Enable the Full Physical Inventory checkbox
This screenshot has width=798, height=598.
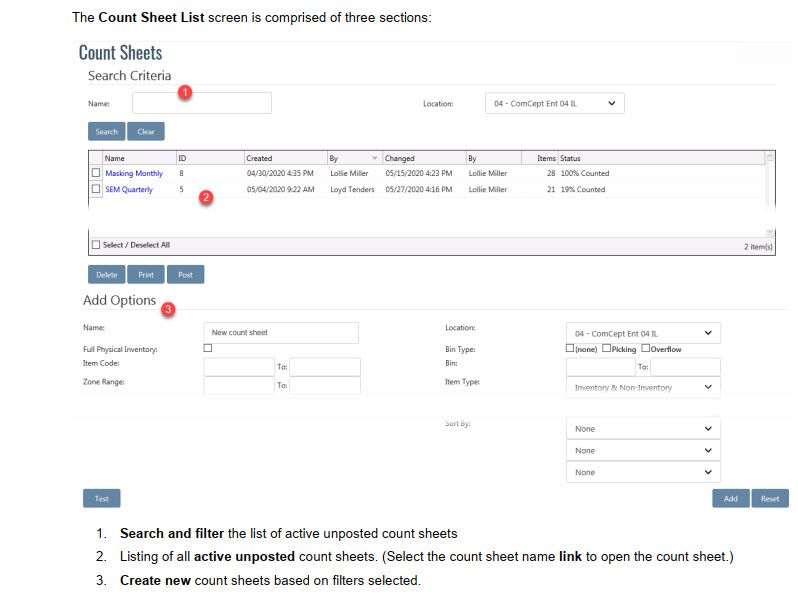208,348
